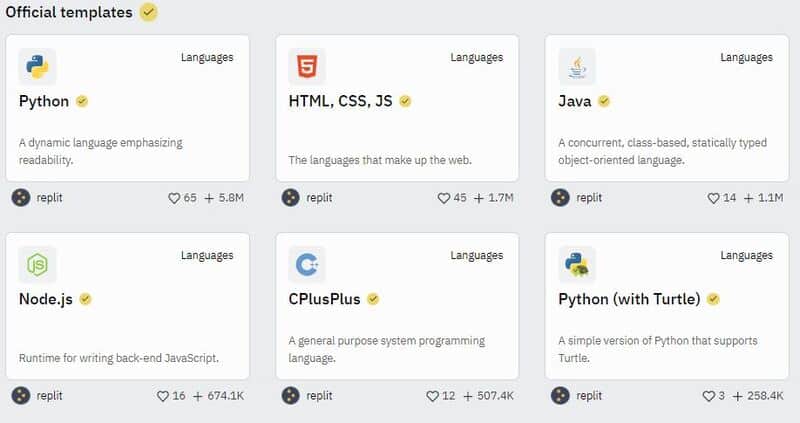Open the CPlusPlus template title
Viewport: 800px width, 423px height.
pyautogui.click(x=324, y=299)
